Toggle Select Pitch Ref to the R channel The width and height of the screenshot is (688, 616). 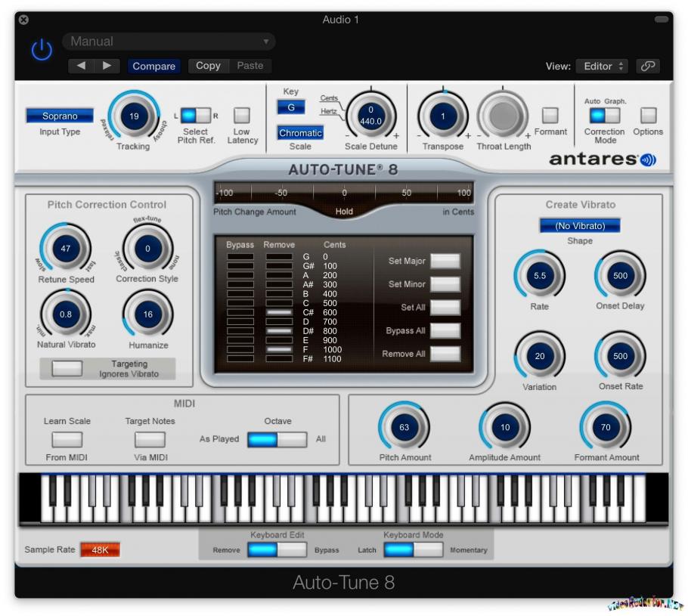(x=204, y=114)
